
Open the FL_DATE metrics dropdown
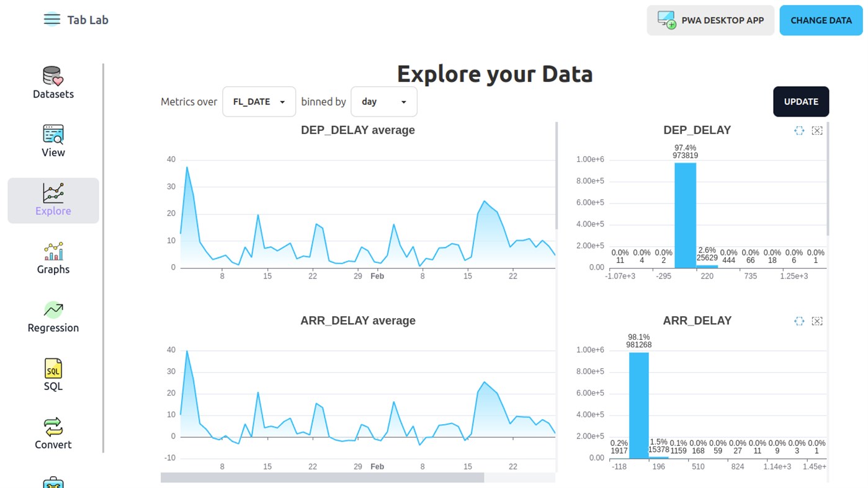[259, 102]
